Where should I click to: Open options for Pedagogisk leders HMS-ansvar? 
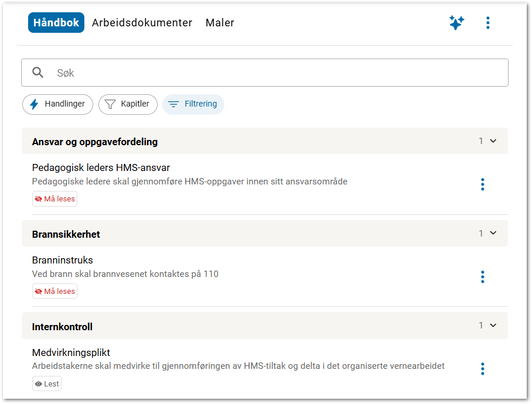482,184
